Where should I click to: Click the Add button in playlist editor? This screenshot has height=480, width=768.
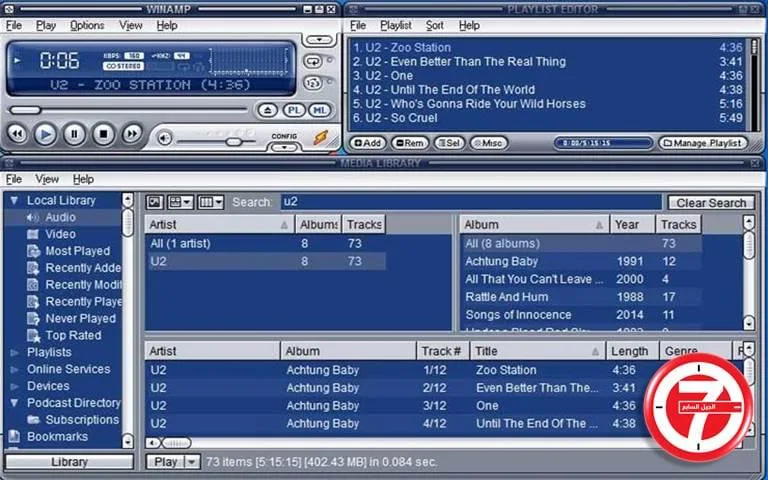click(x=367, y=143)
